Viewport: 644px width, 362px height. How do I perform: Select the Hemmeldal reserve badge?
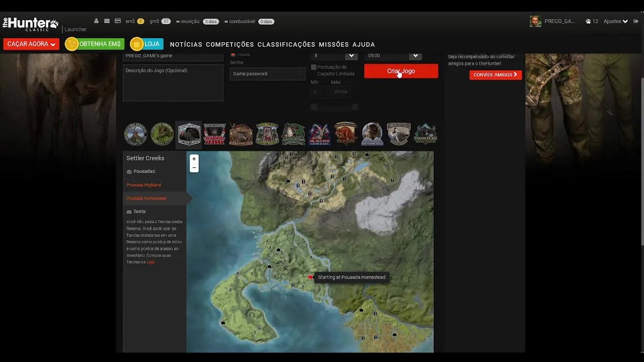[x=267, y=134]
